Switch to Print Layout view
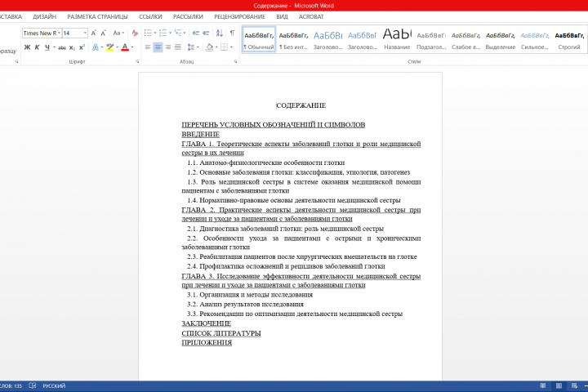The width and height of the screenshot is (588, 392). (559, 385)
